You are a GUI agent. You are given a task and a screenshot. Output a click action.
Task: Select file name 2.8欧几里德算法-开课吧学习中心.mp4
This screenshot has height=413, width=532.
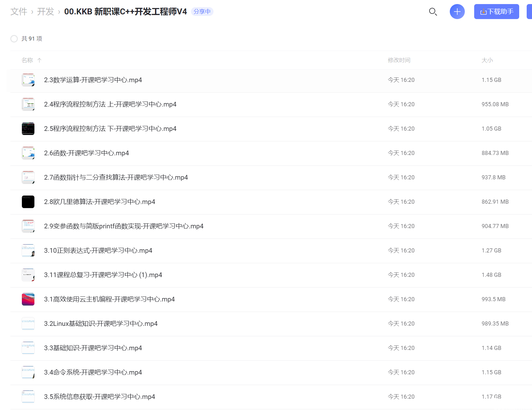point(99,202)
